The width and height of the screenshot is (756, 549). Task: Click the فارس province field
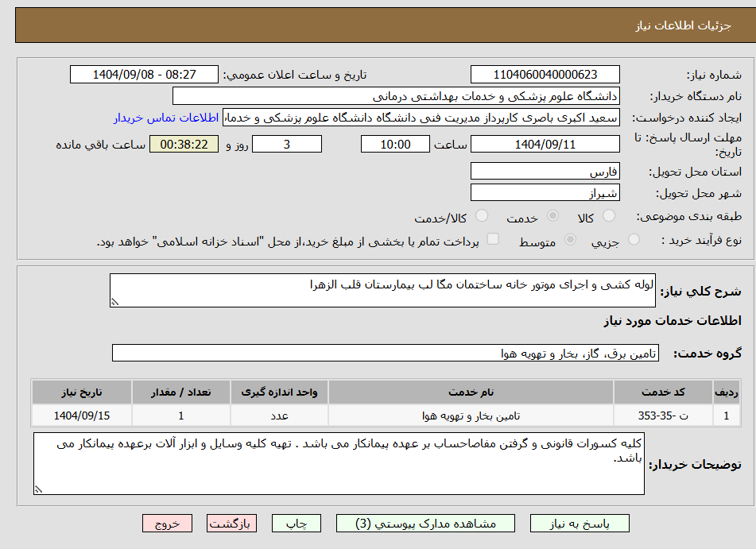[545, 170]
